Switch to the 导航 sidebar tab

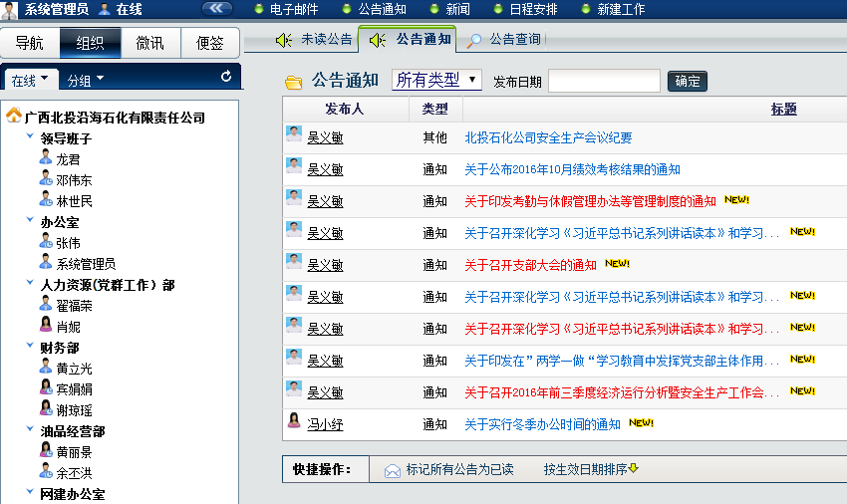30,43
